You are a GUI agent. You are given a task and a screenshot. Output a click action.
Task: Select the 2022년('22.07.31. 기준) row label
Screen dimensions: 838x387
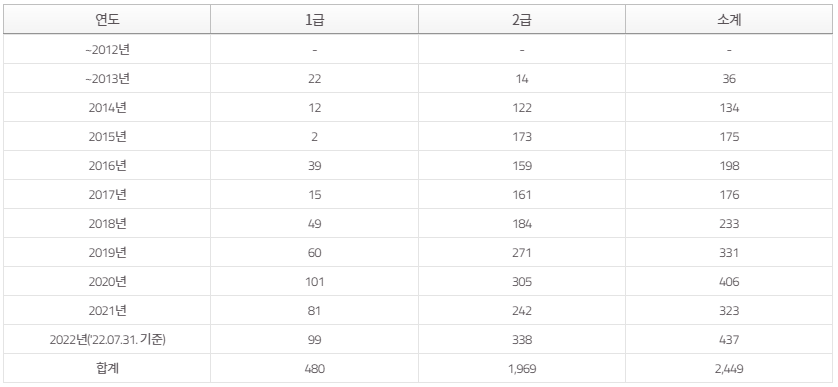107,339
